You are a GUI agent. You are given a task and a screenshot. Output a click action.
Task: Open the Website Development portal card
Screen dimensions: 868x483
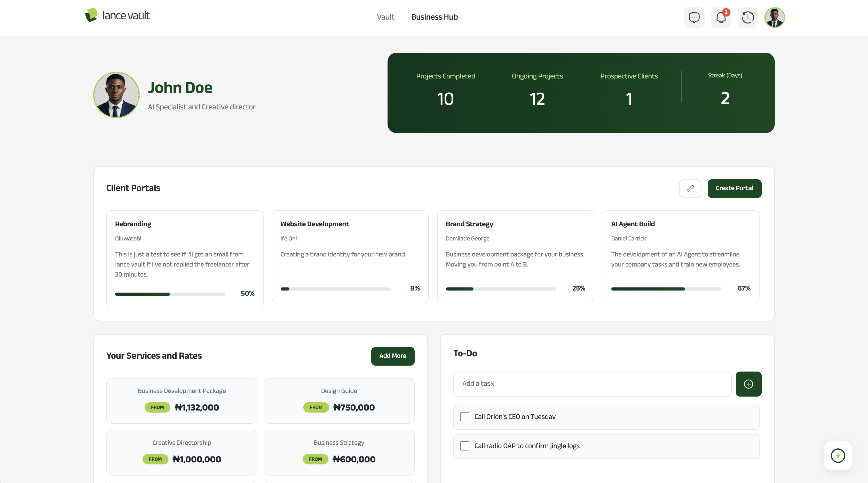350,257
